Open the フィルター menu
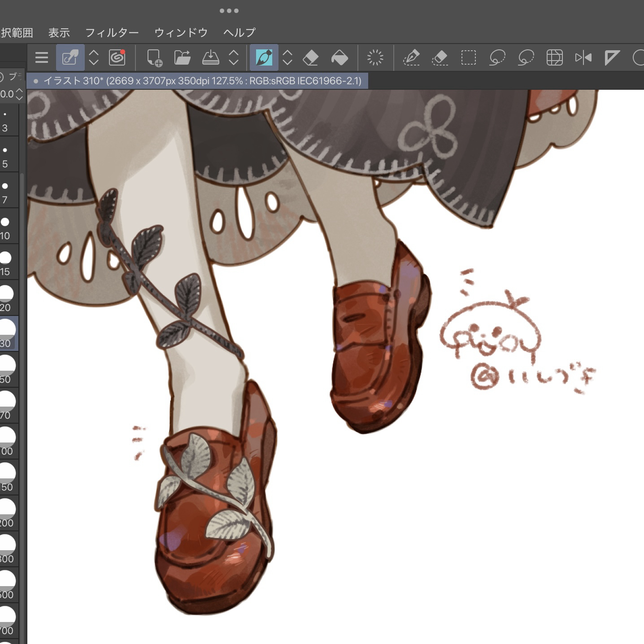This screenshot has width=644, height=644. (x=112, y=32)
